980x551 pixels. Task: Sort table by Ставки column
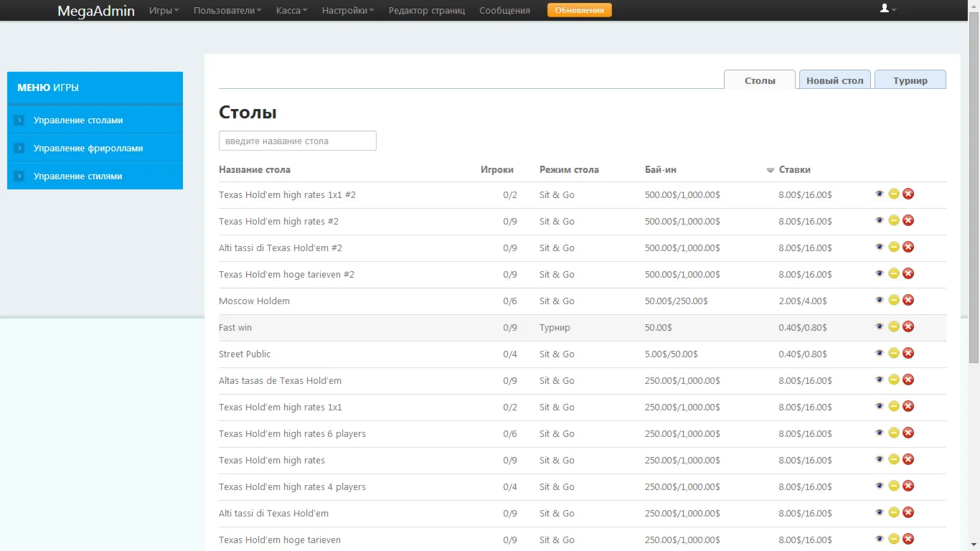[x=794, y=170]
